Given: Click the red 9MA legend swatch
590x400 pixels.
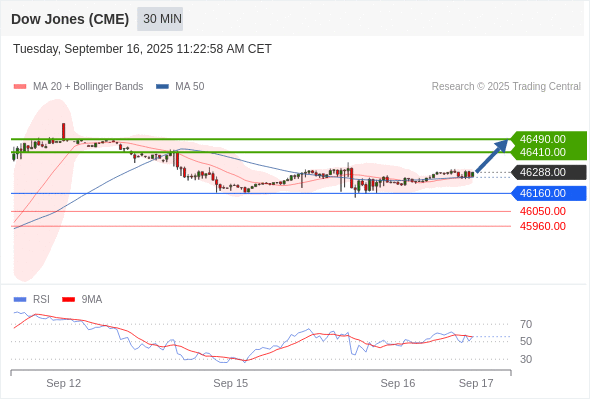Looking at the screenshot, I should 68,300.
